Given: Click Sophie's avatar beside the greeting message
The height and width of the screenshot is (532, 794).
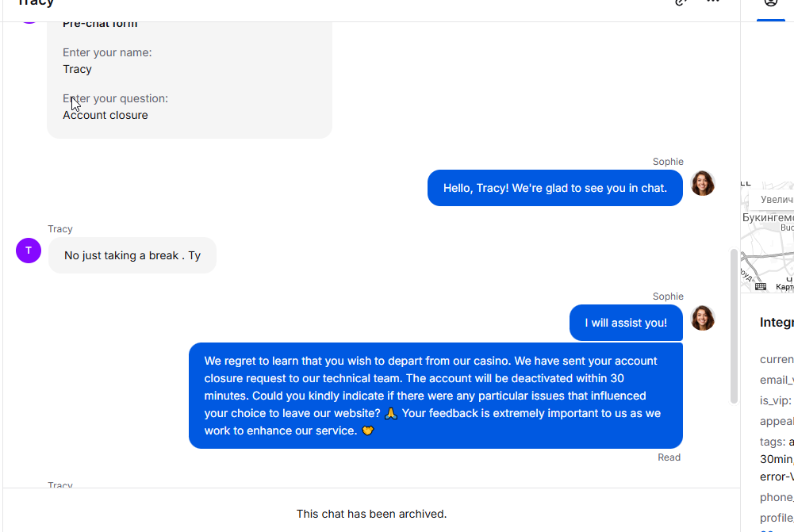Looking at the screenshot, I should (703, 183).
